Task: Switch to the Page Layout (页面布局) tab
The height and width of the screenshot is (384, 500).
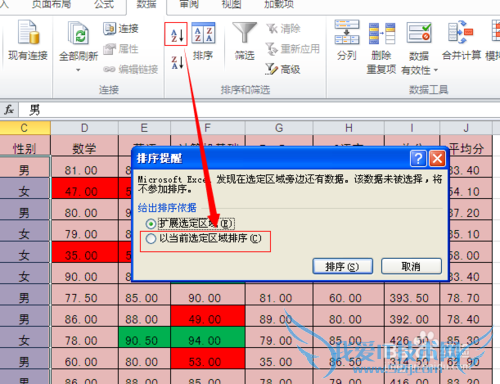Action: coord(51,5)
